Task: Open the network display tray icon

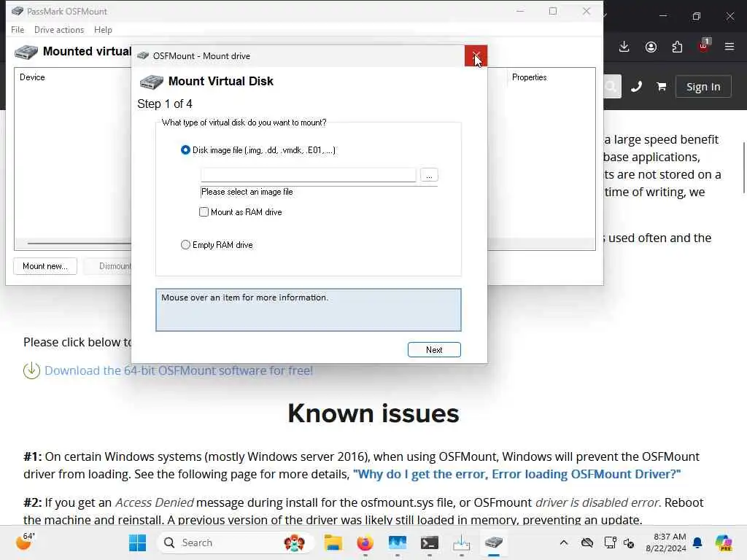Action: [x=610, y=542]
